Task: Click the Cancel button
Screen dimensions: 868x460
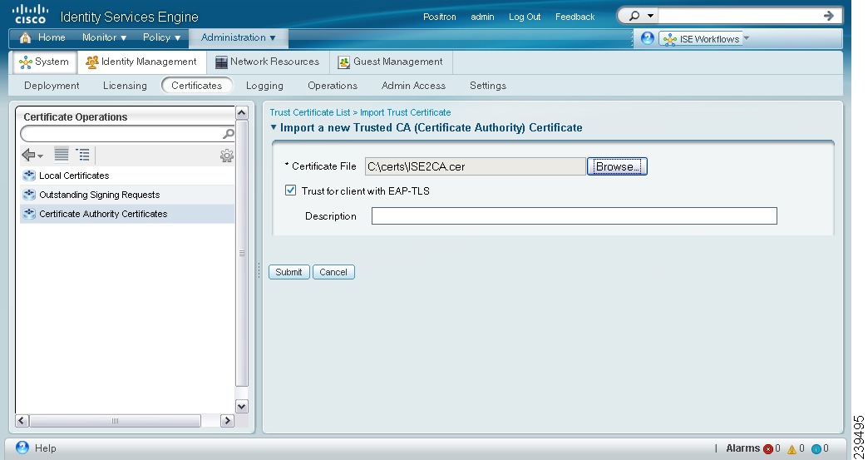Action: coord(333,272)
